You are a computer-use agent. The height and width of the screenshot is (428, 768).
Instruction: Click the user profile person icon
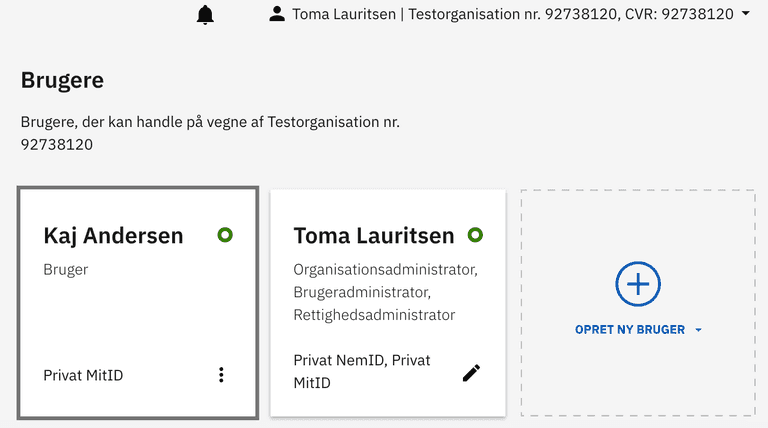tap(277, 14)
